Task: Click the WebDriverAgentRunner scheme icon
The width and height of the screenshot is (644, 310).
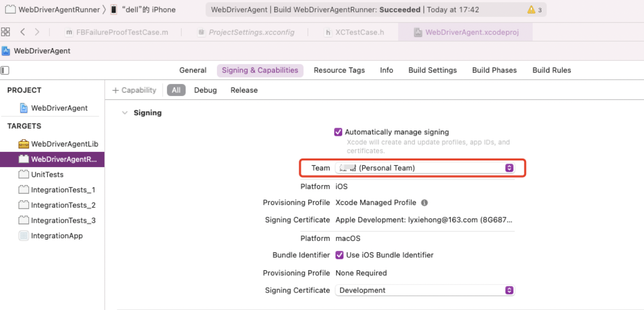Action: pyautogui.click(x=11, y=9)
